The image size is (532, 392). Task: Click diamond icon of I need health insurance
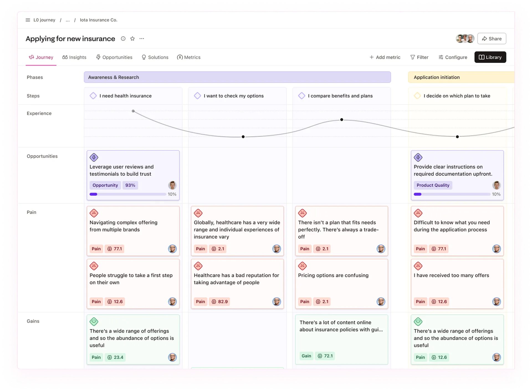point(93,96)
